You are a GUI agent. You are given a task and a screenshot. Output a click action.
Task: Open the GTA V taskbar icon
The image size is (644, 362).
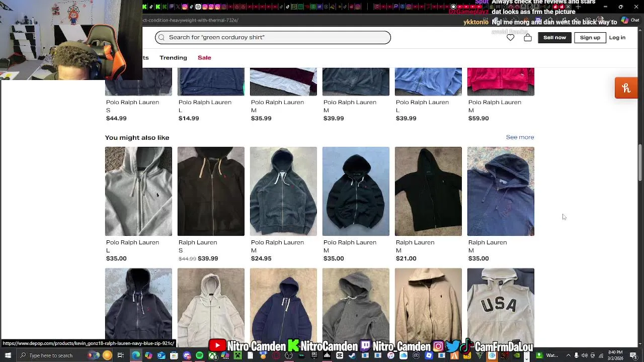479,355
